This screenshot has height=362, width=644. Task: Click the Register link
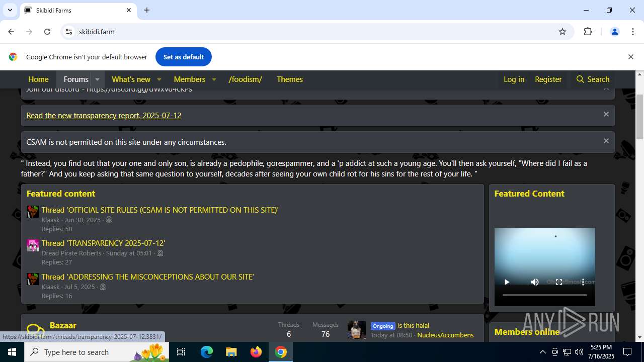[548, 79]
